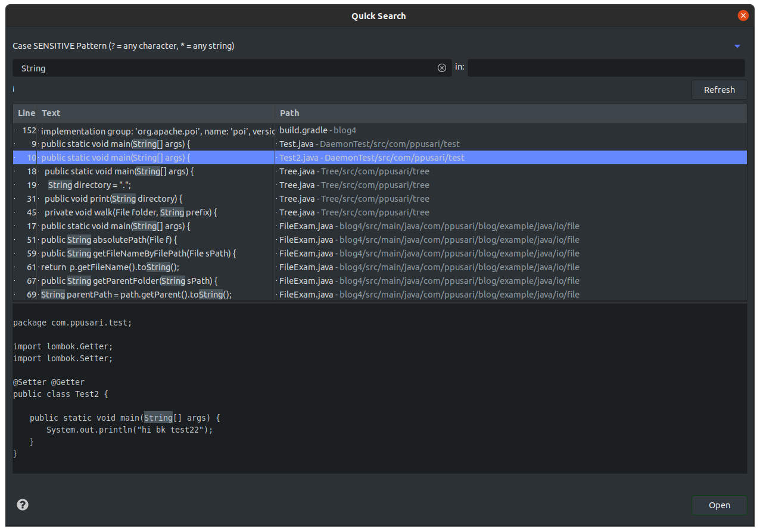Select 'getParentFolder(String sPath)' line 67 row
760x532 pixels.
point(380,281)
